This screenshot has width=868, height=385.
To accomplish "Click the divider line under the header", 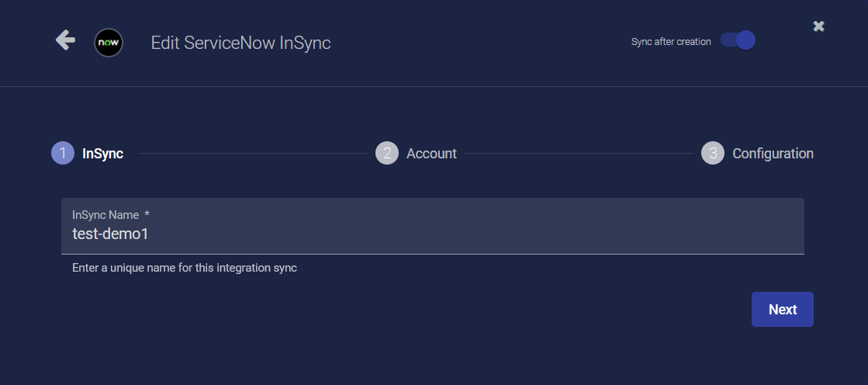I will pyautogui.click(x=434, y=86).
